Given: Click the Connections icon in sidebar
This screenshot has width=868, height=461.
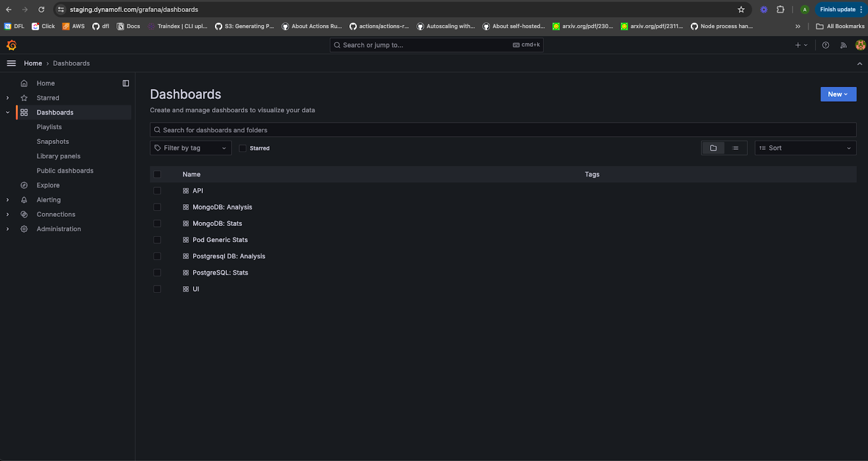Looking at the screenshot, I should pos(24,214).
